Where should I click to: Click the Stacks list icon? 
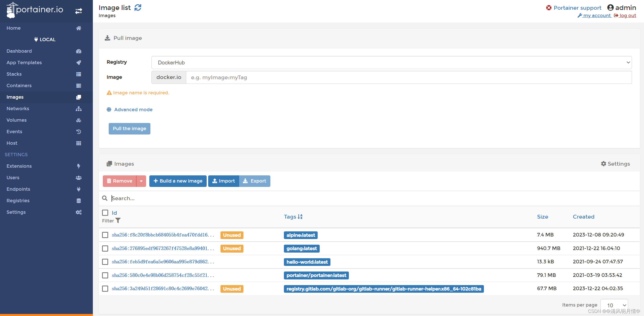[79, 74]
